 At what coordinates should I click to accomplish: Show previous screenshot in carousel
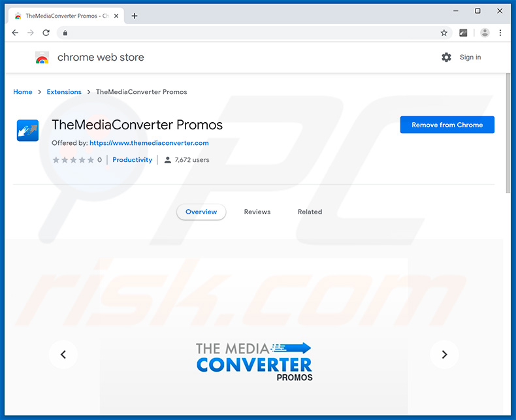[63, 355]
